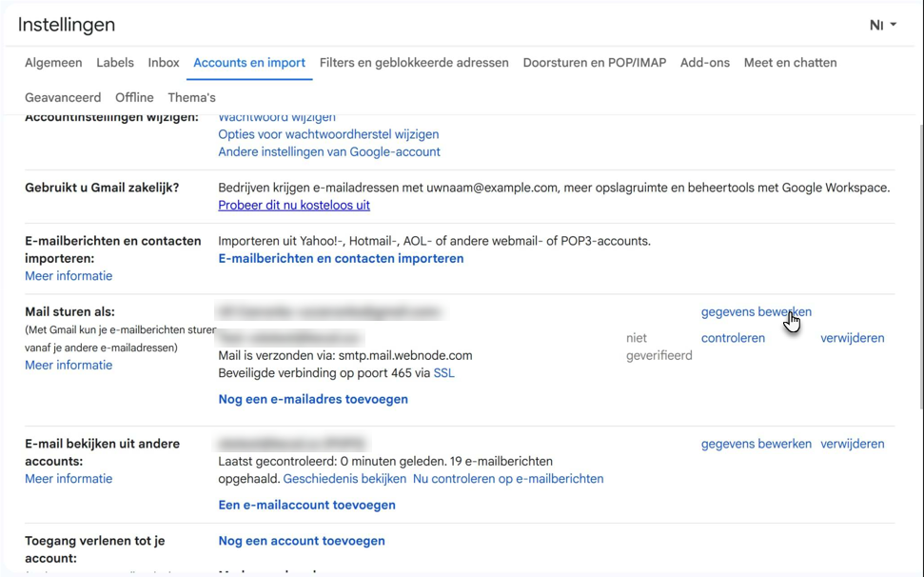Open Meer informatie under E-mailberichten importeren

tap(69, 276)
